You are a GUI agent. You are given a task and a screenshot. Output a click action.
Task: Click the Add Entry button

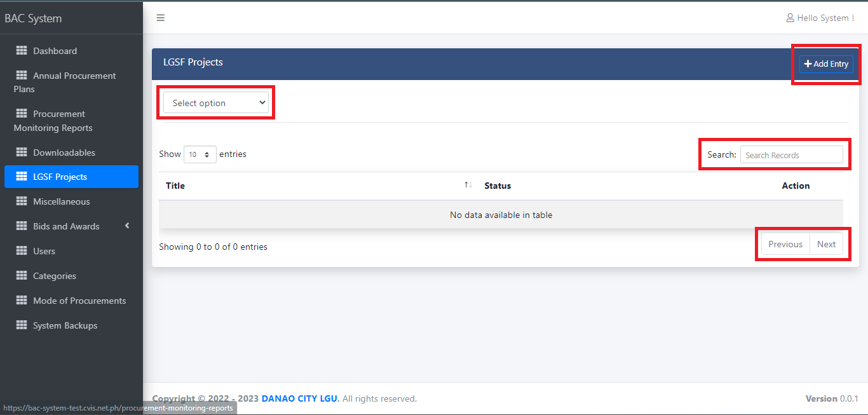(826, 64)
